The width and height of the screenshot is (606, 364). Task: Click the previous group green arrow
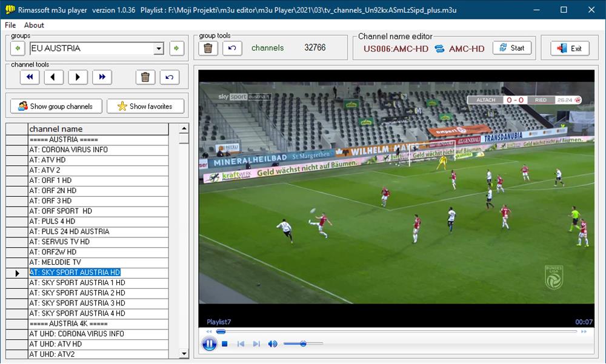click(x=18, y=48)
